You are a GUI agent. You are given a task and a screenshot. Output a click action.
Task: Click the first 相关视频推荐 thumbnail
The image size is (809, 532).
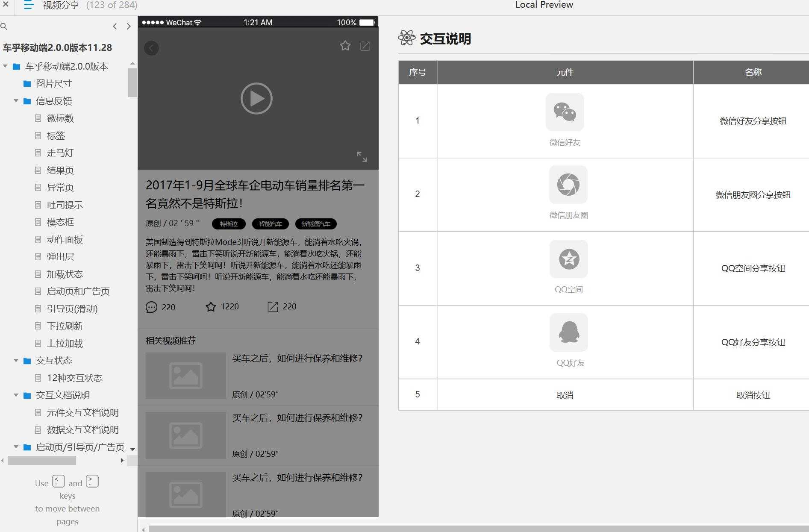tap(185, 376)
